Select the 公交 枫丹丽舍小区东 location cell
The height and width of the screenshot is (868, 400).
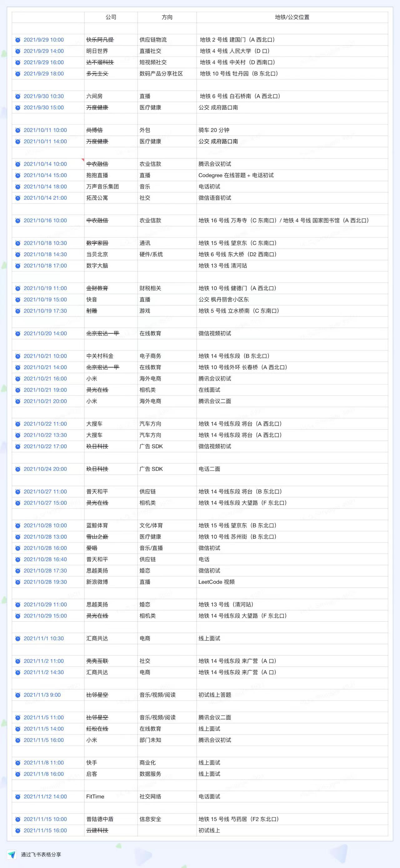coord(292,300)
